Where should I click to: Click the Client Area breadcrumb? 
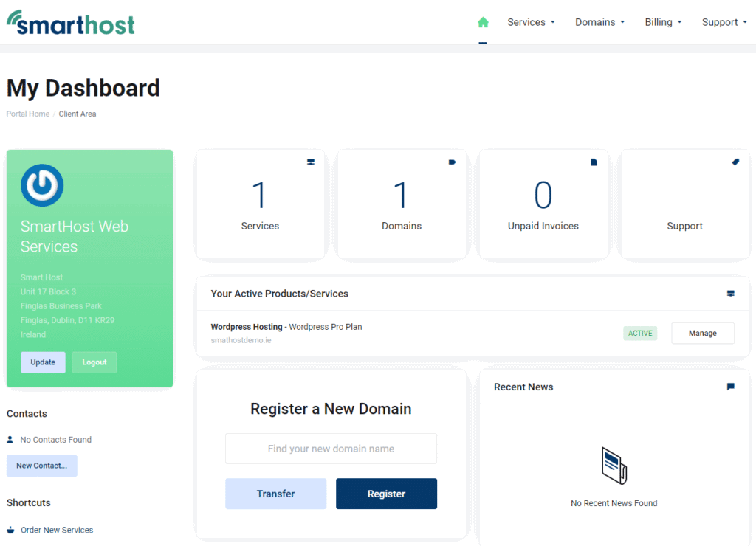78,114
